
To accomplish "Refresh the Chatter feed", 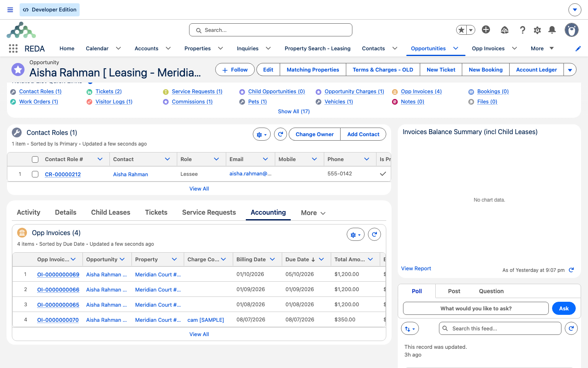I will [571, 328].
